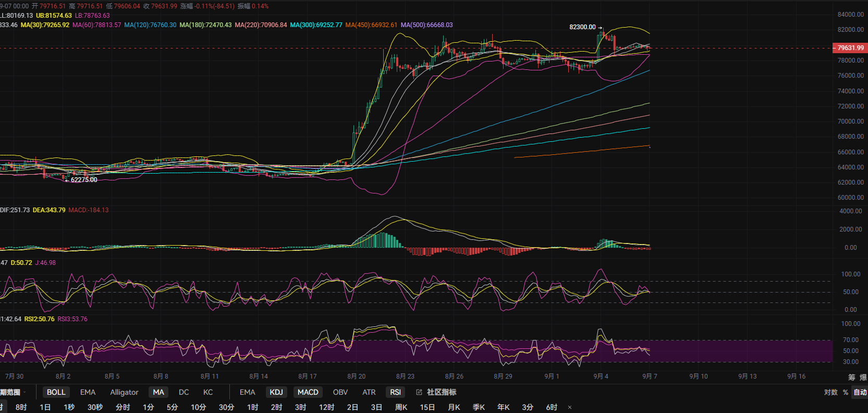Click the 79631.99 current price label
Viewport: 868px width, 413px height.
pos(850,48)
